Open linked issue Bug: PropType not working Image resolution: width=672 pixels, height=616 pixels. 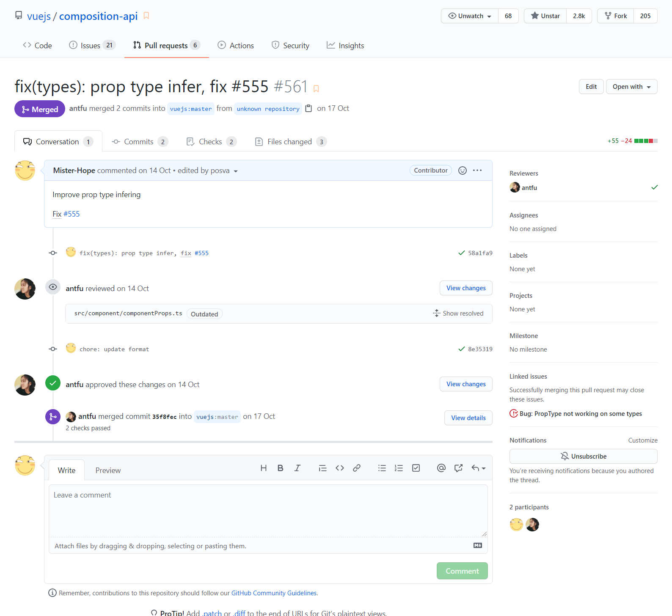581,414
